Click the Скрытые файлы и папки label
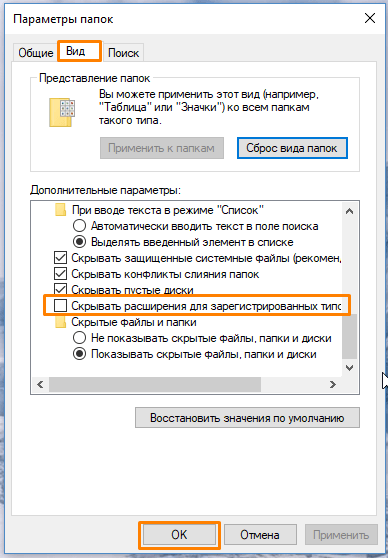Screen dimensions: 388x558 (x=134, y=322)
